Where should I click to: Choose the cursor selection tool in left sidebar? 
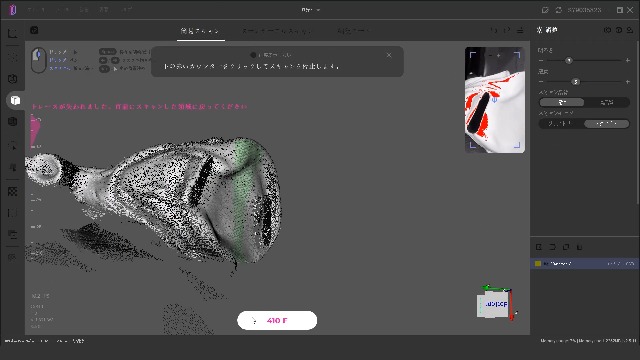13,146
